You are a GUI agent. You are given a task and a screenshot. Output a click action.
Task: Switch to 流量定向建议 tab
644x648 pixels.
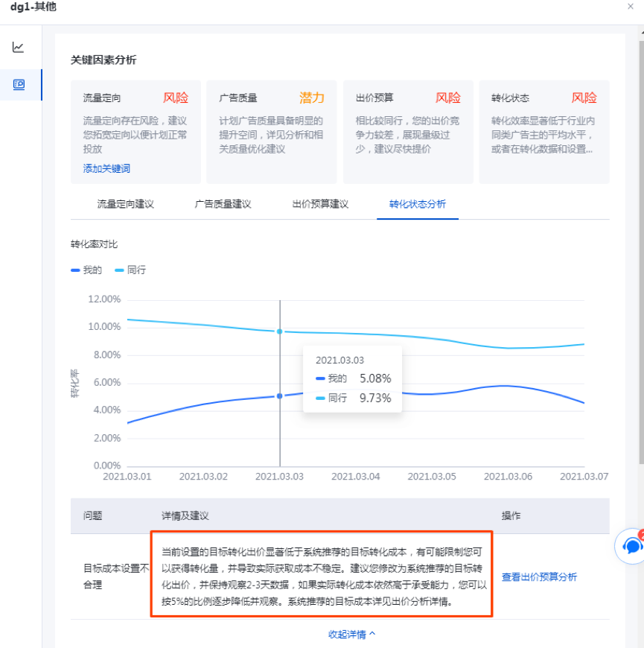[125, 204]
